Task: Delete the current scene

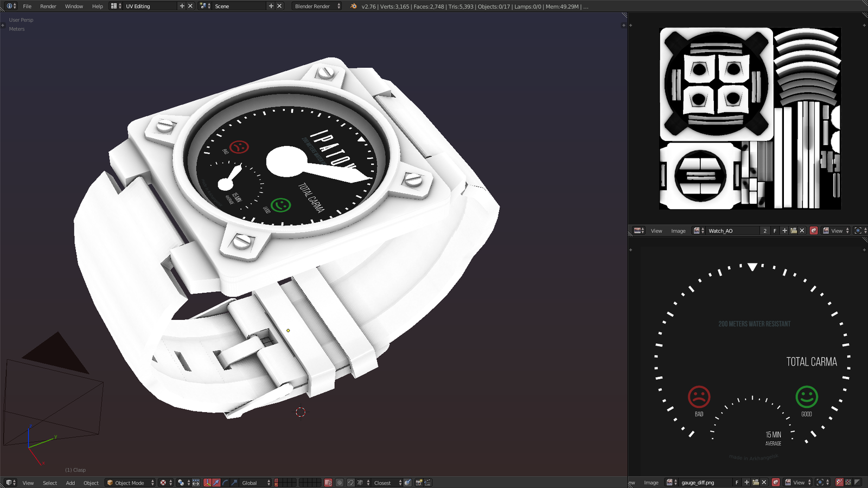Action: tap(279, 7)
